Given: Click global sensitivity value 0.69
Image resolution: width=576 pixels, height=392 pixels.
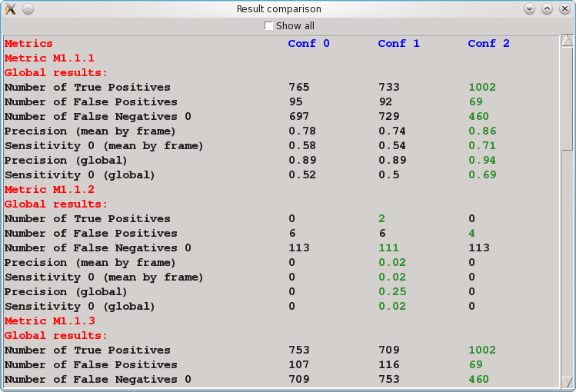Looking at the screenshot, I should 482,174.
